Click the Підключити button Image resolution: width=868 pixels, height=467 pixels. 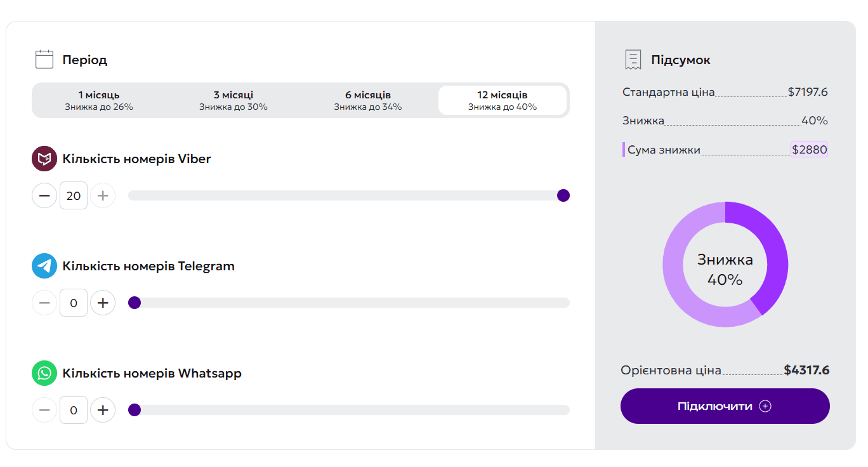pos(725,406)
